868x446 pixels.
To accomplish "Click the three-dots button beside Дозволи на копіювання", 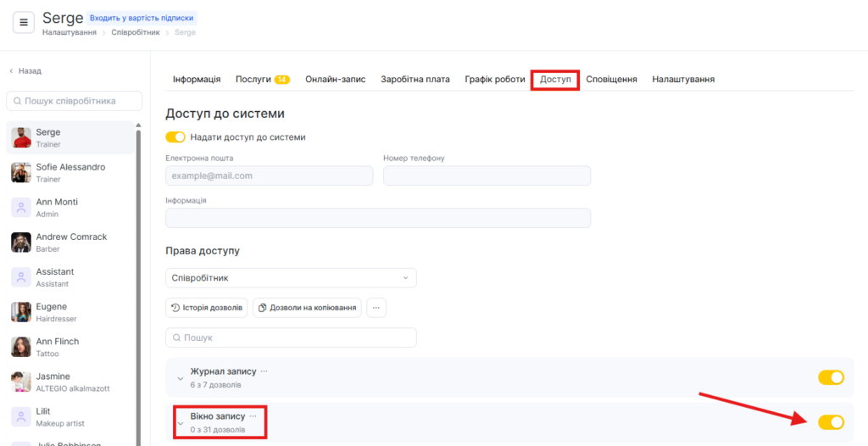I will [x=376, y=308].
